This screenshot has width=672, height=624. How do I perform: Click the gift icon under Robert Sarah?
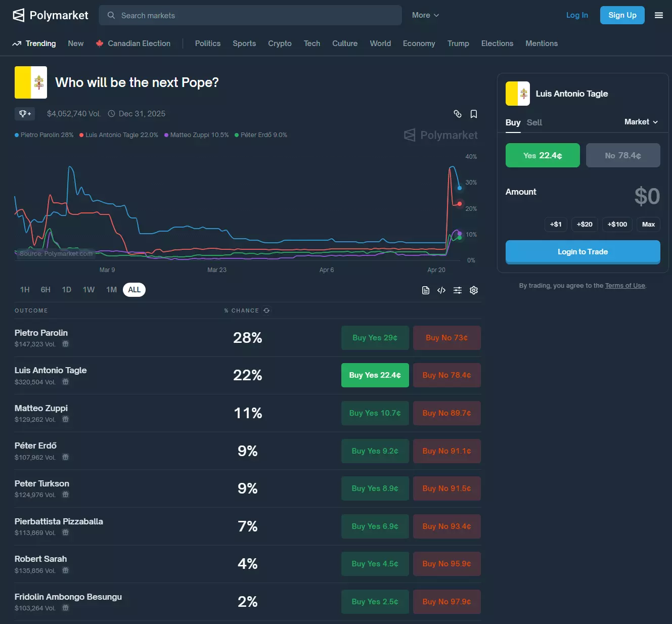tap(65, 570)
